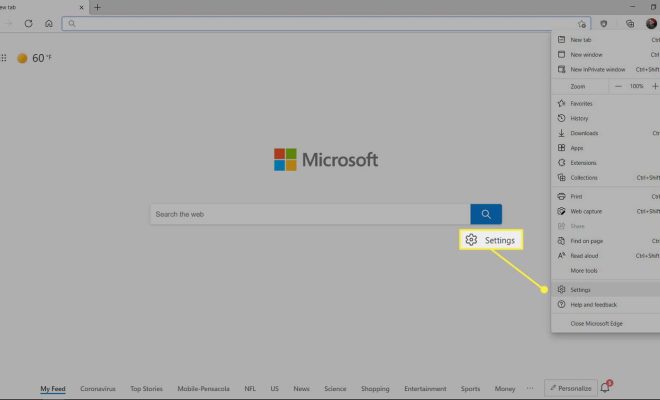Decrease zoom with the minus button

pos(618,86)
